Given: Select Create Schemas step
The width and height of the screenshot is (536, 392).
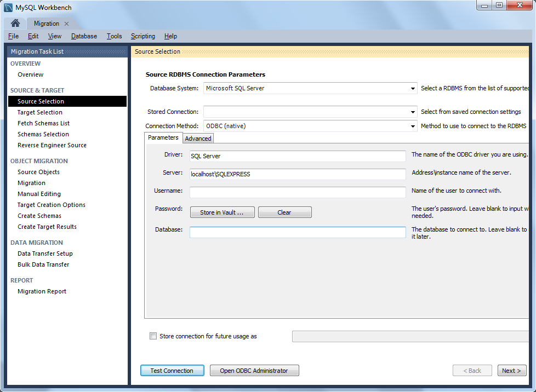Looking at the screenshot, I should 39,216.
